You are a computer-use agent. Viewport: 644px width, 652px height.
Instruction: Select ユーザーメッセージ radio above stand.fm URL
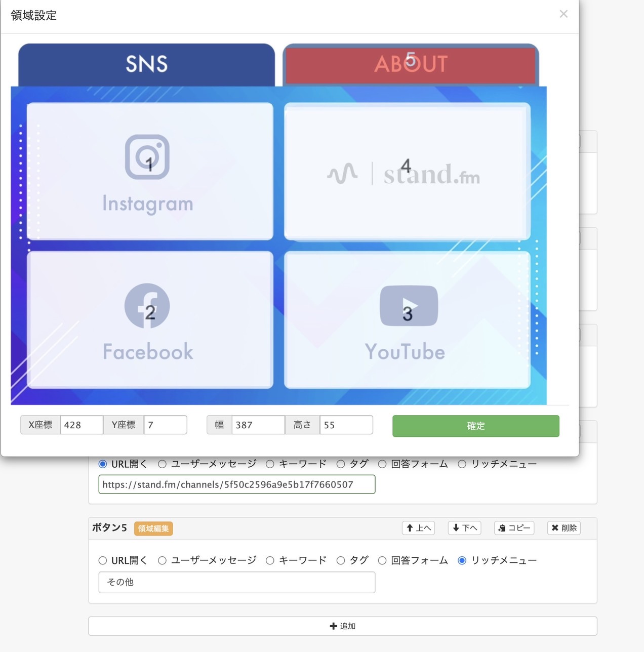(162, 464)
